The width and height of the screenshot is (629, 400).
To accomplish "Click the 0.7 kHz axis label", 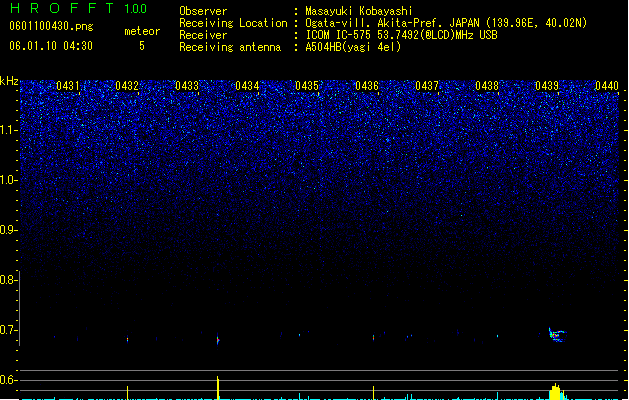I will click(x=8, y=330).
